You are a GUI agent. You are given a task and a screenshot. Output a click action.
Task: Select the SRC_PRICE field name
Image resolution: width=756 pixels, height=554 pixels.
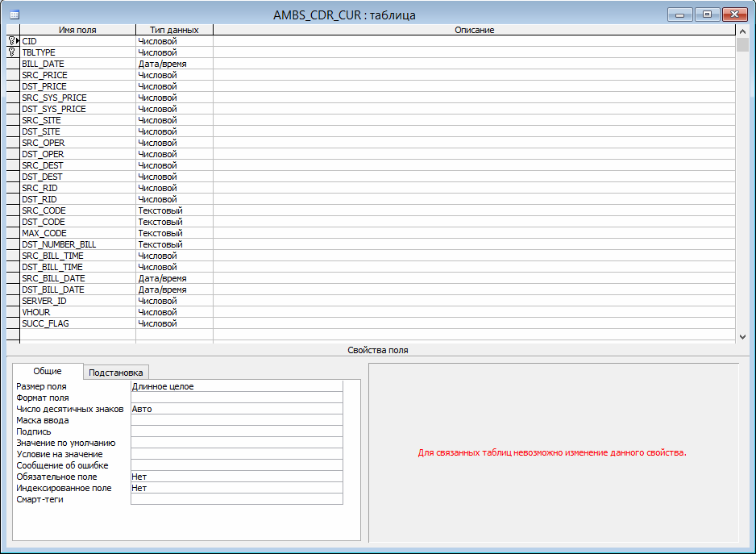coord(44,75)
